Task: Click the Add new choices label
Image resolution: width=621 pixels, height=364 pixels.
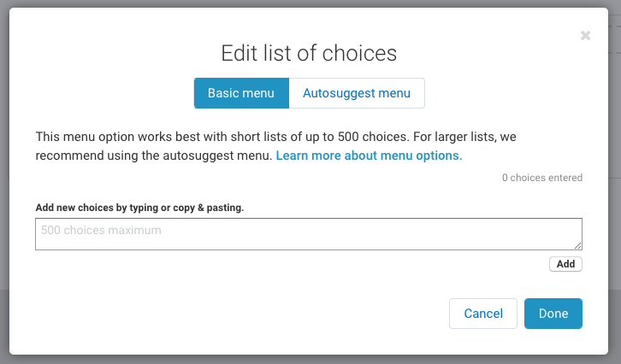Action: click(139, 208)
